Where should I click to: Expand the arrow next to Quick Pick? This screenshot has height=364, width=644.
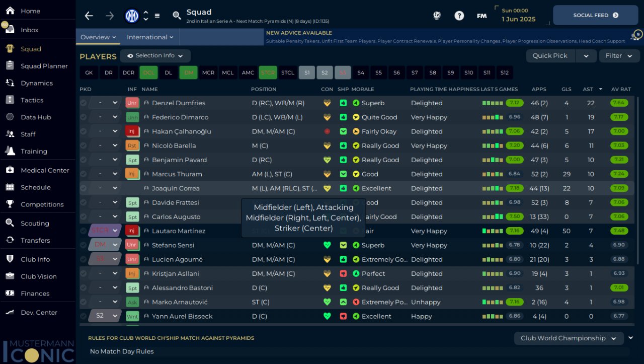(586, 56)
